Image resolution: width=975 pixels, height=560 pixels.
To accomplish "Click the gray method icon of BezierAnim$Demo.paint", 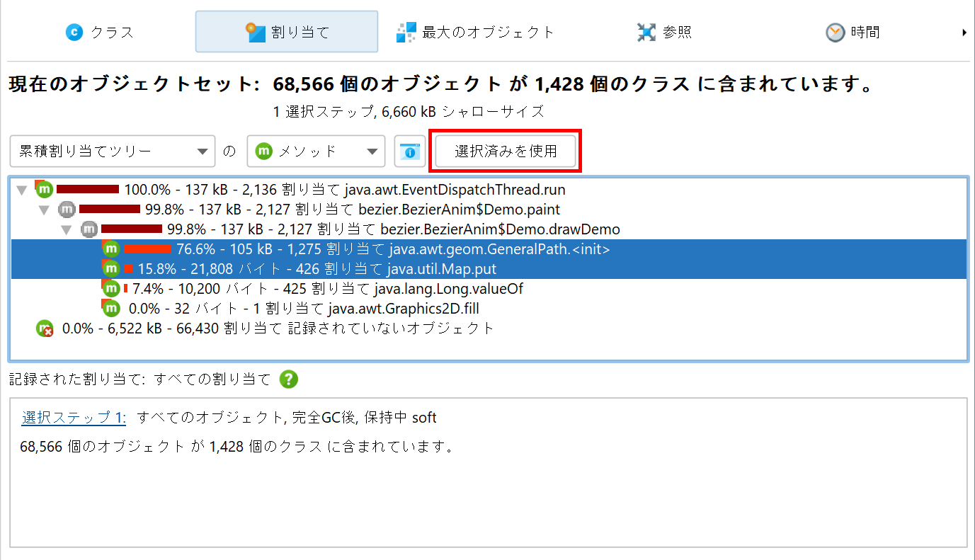I will pos(67,210).
